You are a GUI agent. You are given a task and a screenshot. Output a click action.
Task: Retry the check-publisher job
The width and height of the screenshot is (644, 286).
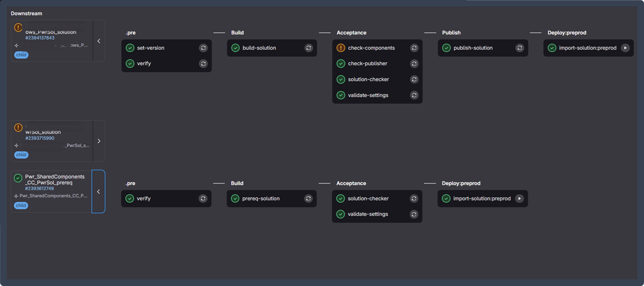click(x=414, y=64)
